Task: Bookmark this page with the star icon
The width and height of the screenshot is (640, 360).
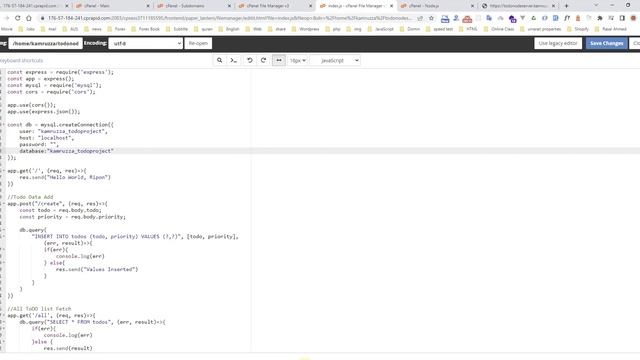Action: 431,18
